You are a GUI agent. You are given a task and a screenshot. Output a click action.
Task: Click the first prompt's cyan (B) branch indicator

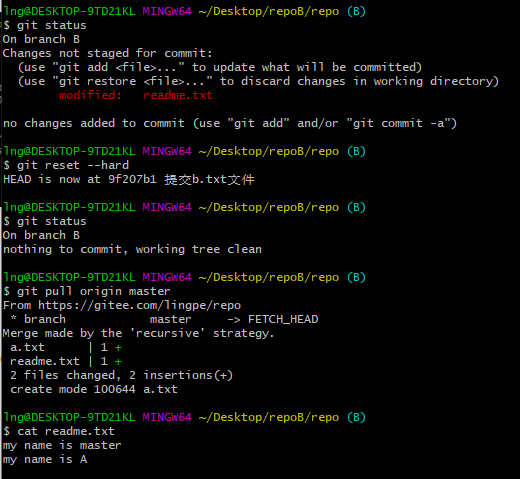tap(356, 11)
